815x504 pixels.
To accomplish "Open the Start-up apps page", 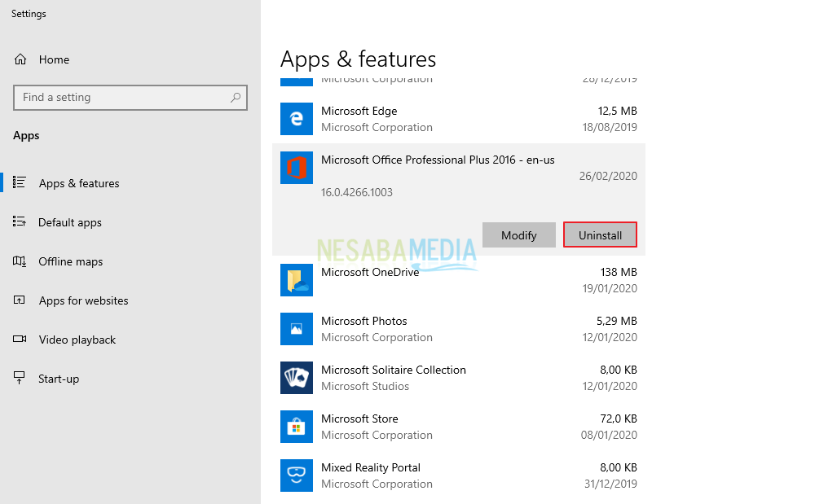I will point(59,379).
